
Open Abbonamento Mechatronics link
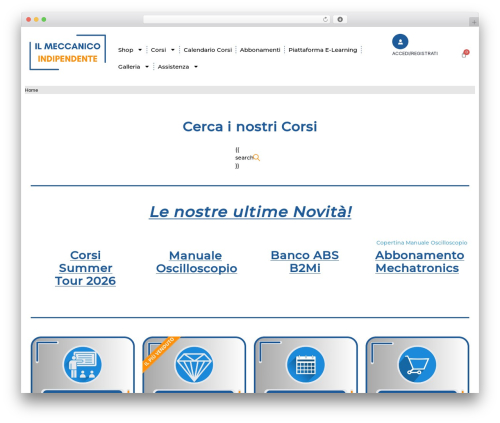[x=419, y=262]
